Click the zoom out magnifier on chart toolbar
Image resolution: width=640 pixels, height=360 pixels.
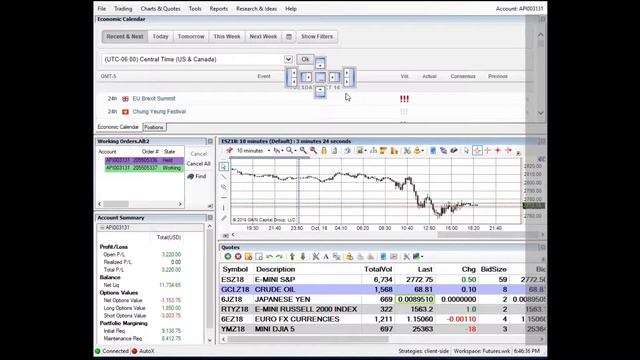(313, 151)
